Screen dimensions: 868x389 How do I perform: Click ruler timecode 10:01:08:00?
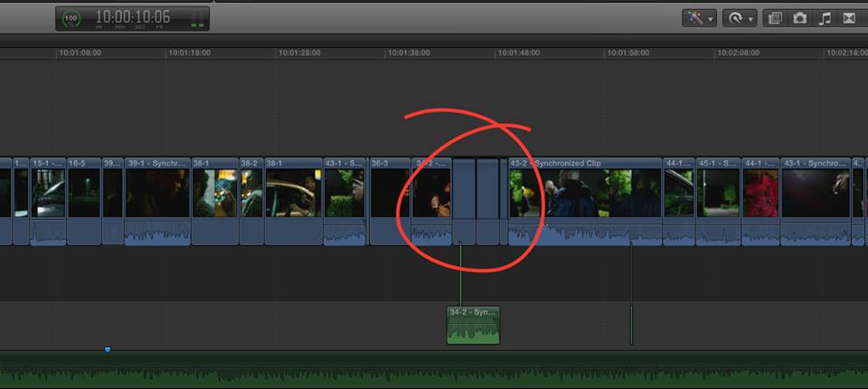(x=80, y=53)
